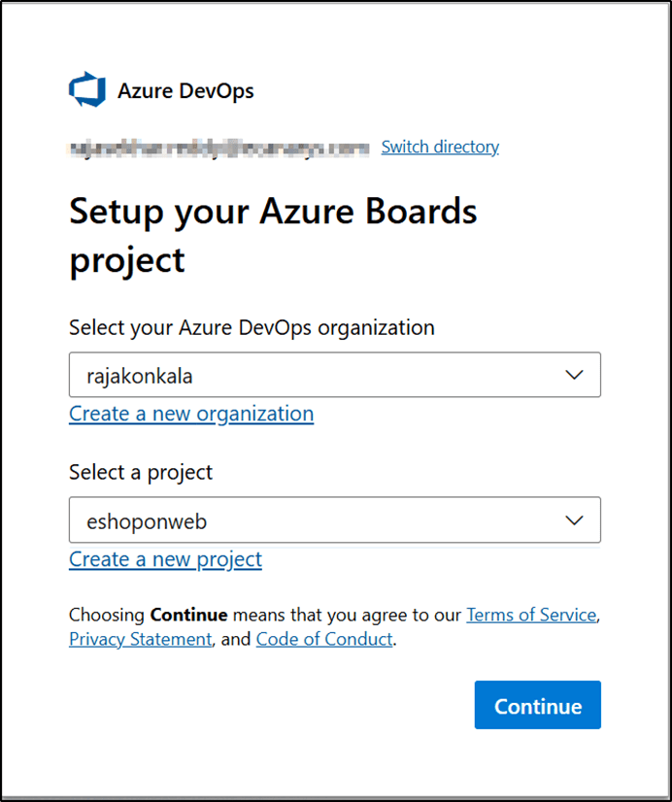Viewport: 672px width, 802px height.
Task: Click the Azure DevOps logo icon
Action: [x=86, y=88]
